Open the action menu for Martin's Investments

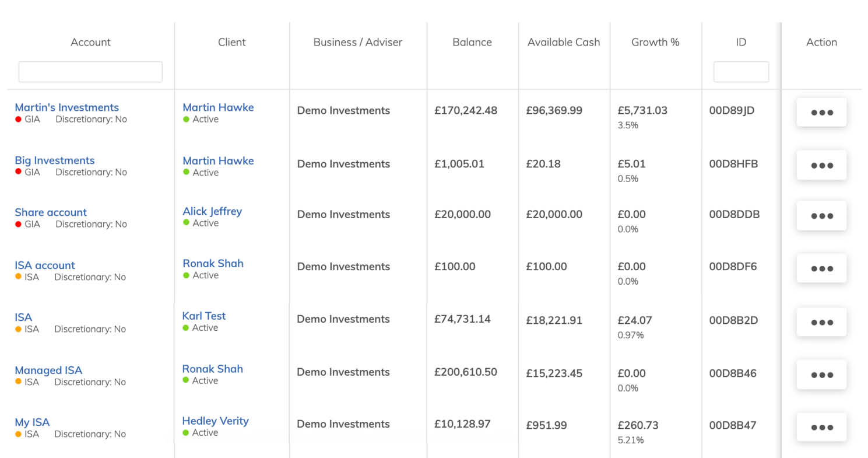pyautogui.click(x=821, y=113)
